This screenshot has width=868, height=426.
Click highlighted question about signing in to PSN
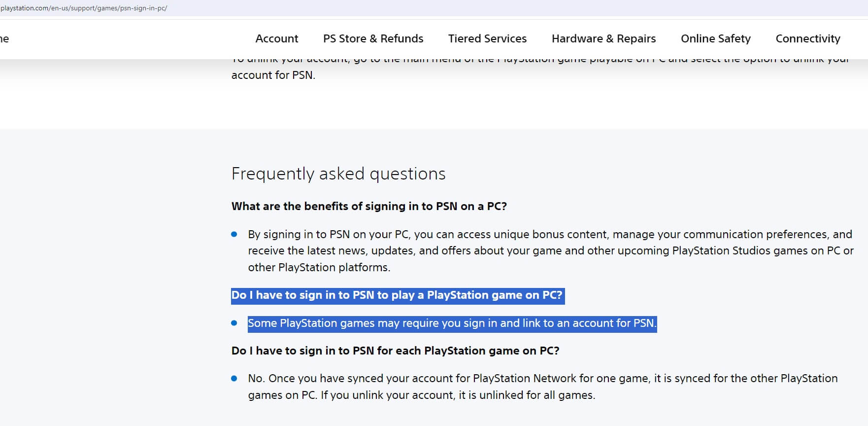397,295
